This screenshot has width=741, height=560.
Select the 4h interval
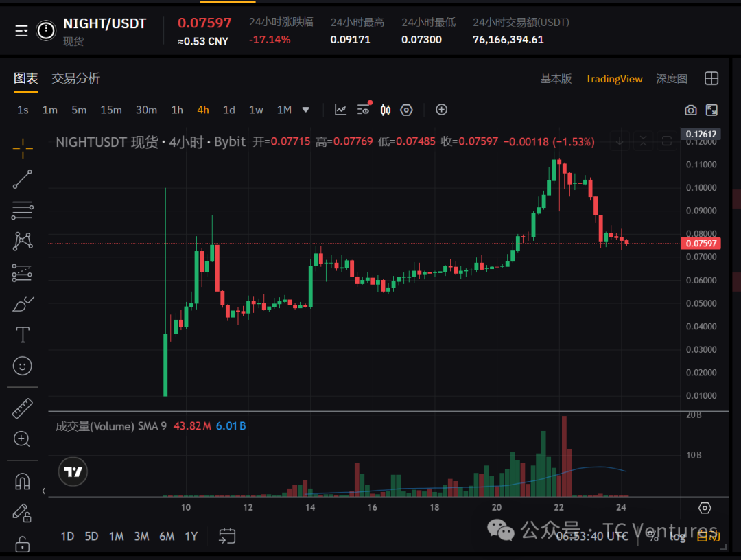click(203, 110)
